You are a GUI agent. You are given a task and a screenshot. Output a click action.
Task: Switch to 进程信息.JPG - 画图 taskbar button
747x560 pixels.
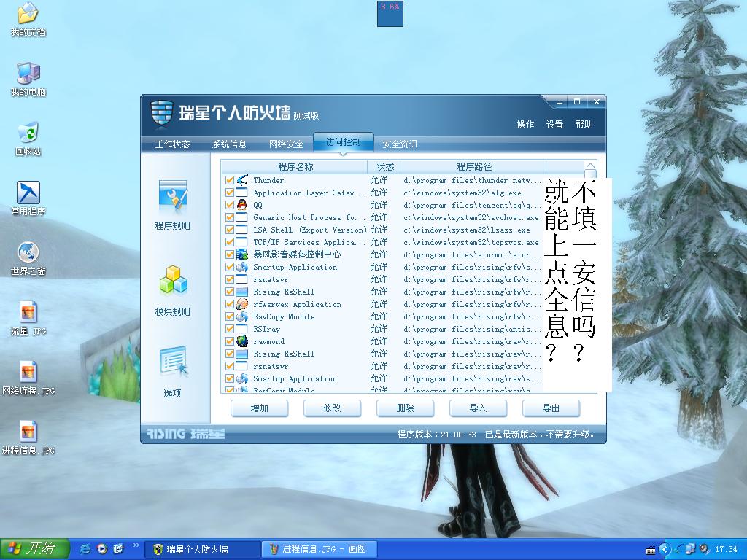click(x=320, y=550)
